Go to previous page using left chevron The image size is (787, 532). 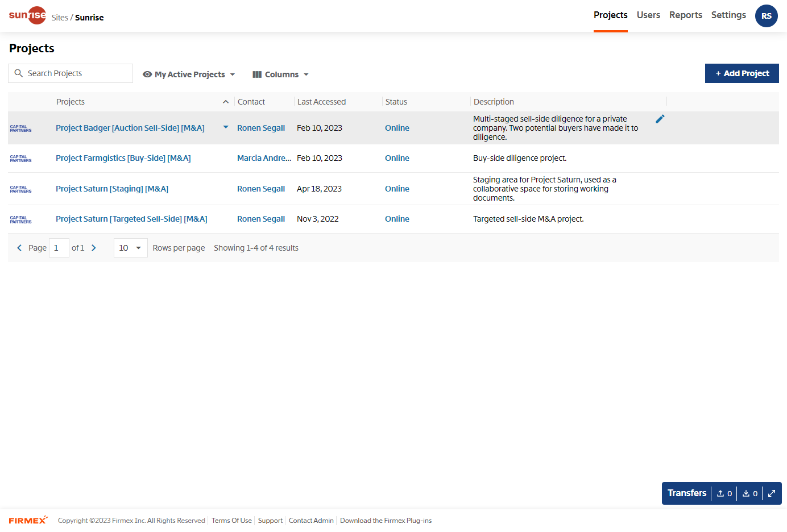pos(19,248)
